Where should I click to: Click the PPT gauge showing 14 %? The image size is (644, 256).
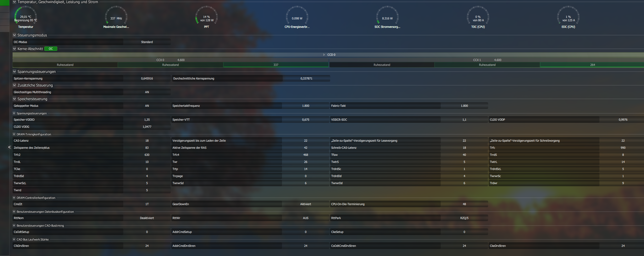[x=206, y=16]
